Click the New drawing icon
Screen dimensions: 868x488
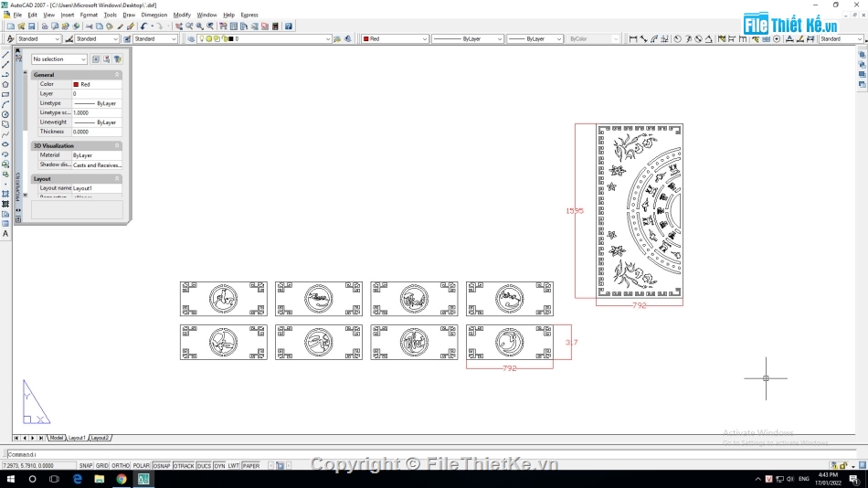pyautogui.click(x=11, y=26)
